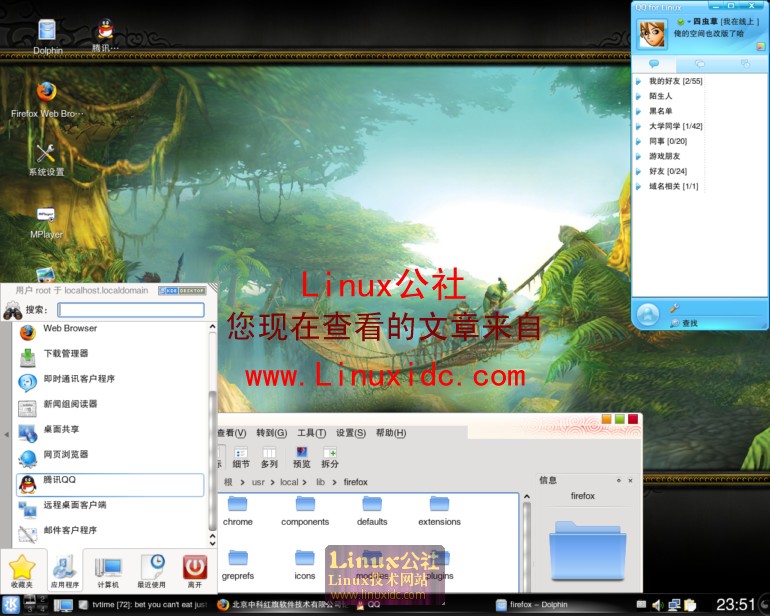Select the chrome folder in Dolphin
Image resolution: width=770 pixels, height=616 pixels.
pyautogui.click(x=238, y=511)
